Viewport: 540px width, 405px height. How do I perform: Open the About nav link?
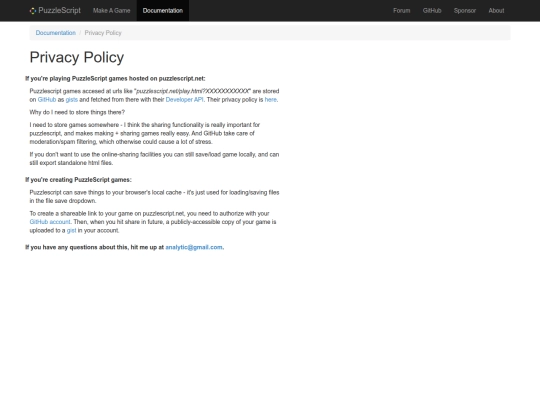(496, 11)
